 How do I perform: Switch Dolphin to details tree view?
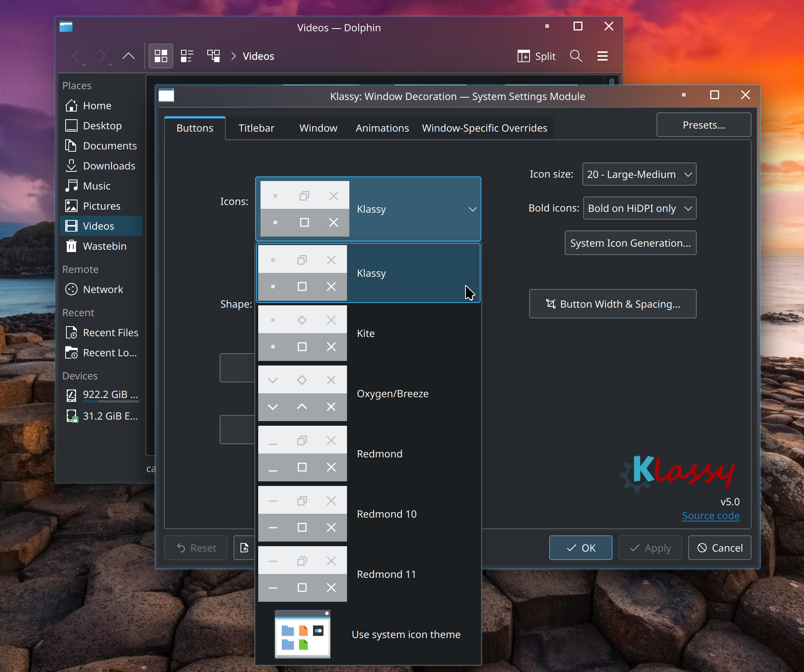point(213,56)
